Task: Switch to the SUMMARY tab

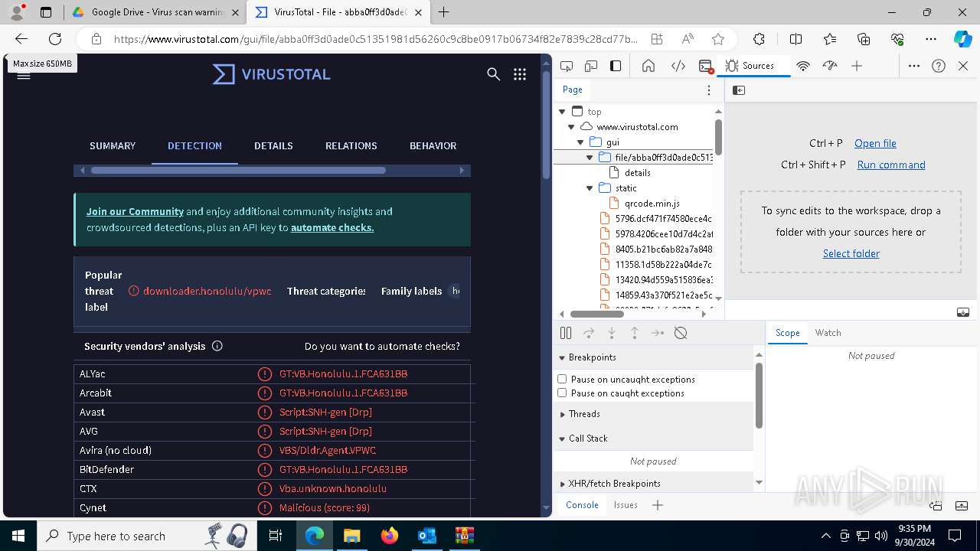Action: 113,145
